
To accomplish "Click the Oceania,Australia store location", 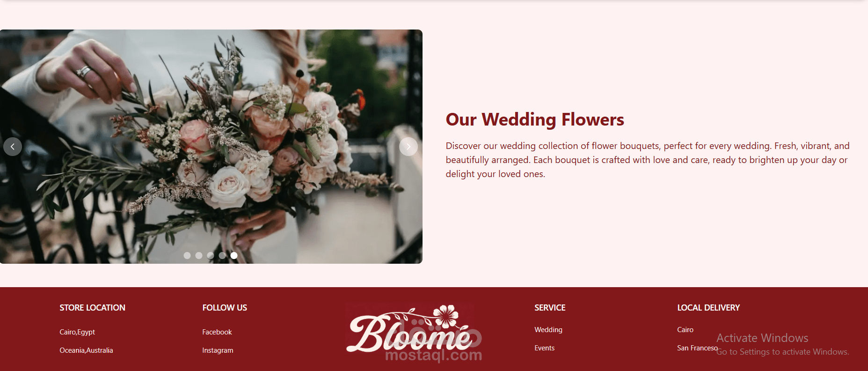I will pyautogui.click(x=86, y=350).
